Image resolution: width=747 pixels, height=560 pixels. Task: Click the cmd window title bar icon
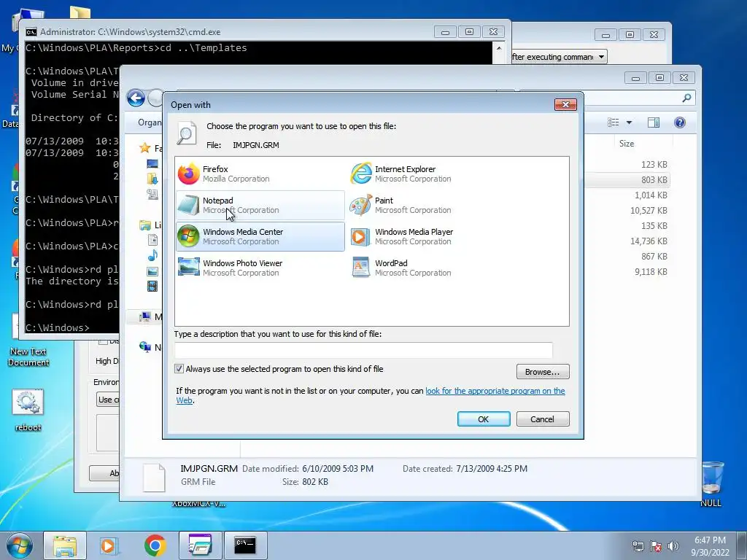pos(31,32)
